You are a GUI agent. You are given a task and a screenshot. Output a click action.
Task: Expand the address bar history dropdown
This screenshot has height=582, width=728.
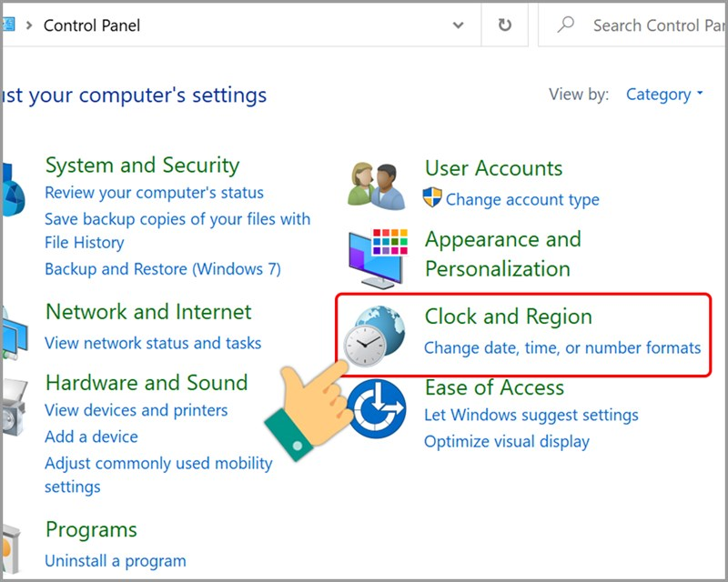459,25
